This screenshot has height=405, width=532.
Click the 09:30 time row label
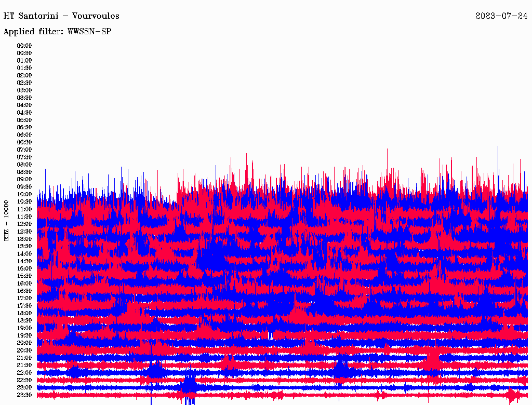(x=24, y=187)
